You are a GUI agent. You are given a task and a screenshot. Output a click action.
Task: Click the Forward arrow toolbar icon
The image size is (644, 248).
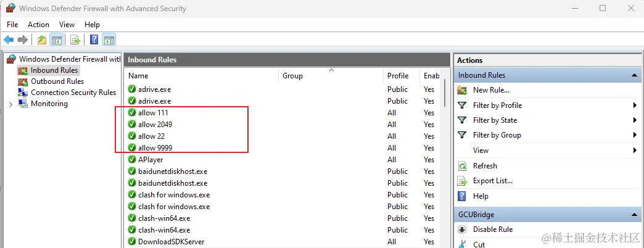tap(23, 40)
